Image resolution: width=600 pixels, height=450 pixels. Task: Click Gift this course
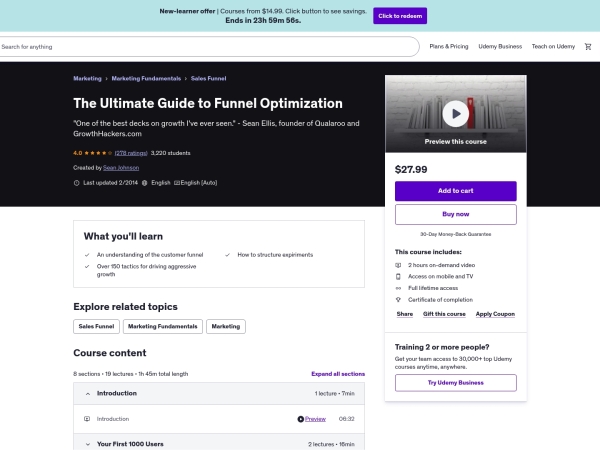pyautogui.click(x=444, y=314)
